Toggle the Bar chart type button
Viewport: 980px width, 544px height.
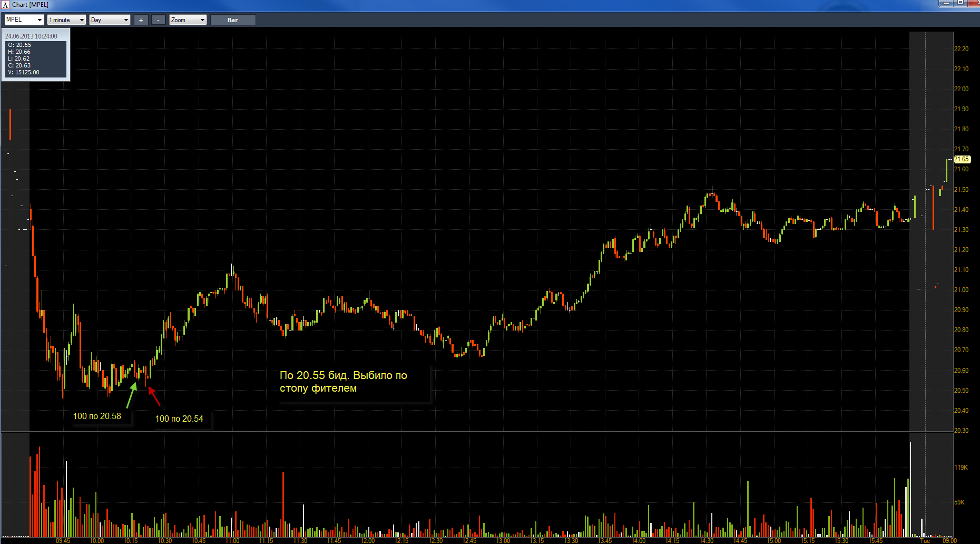tap(233, 20)
